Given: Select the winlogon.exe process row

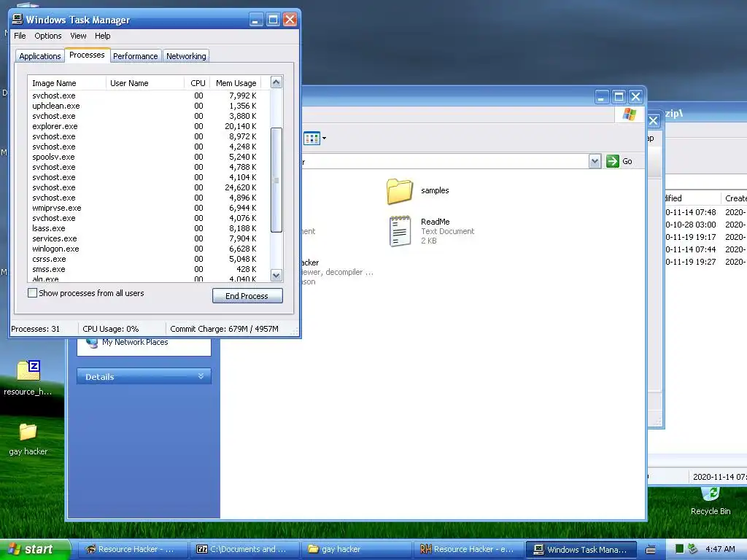Looking at the screenshot, I should pyautogui.click(x=149, y=249).
